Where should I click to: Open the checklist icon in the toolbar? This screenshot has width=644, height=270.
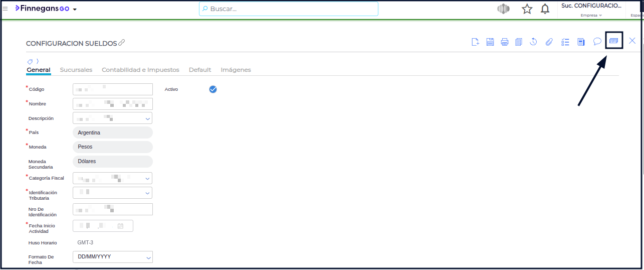point(565,42)
